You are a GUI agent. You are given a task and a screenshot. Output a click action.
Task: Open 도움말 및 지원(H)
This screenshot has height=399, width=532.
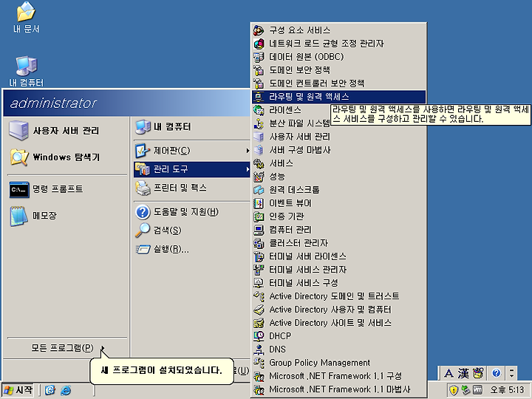click(192, 212)
